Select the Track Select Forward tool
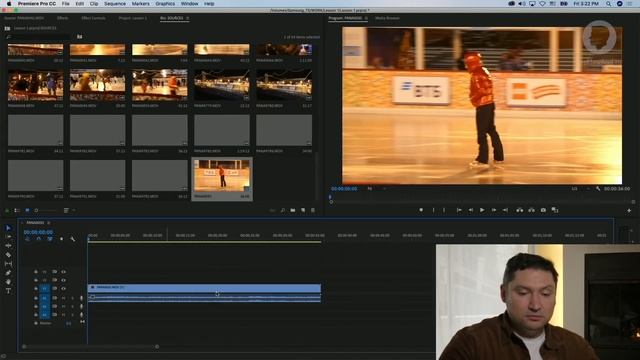 click(x=8, y=237)
